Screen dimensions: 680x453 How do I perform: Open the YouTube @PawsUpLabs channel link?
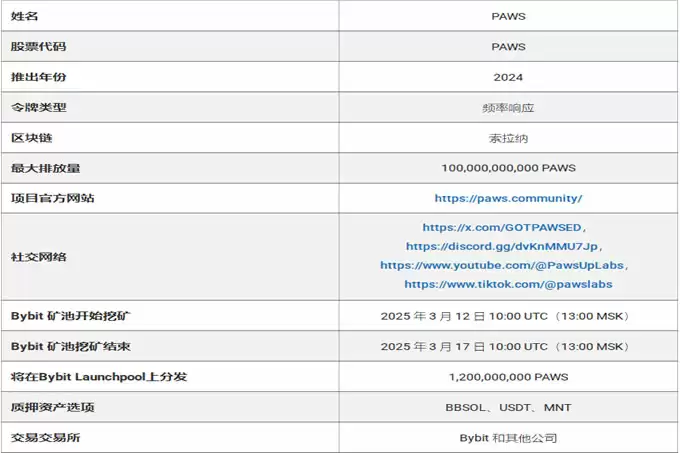click(502, 265)
